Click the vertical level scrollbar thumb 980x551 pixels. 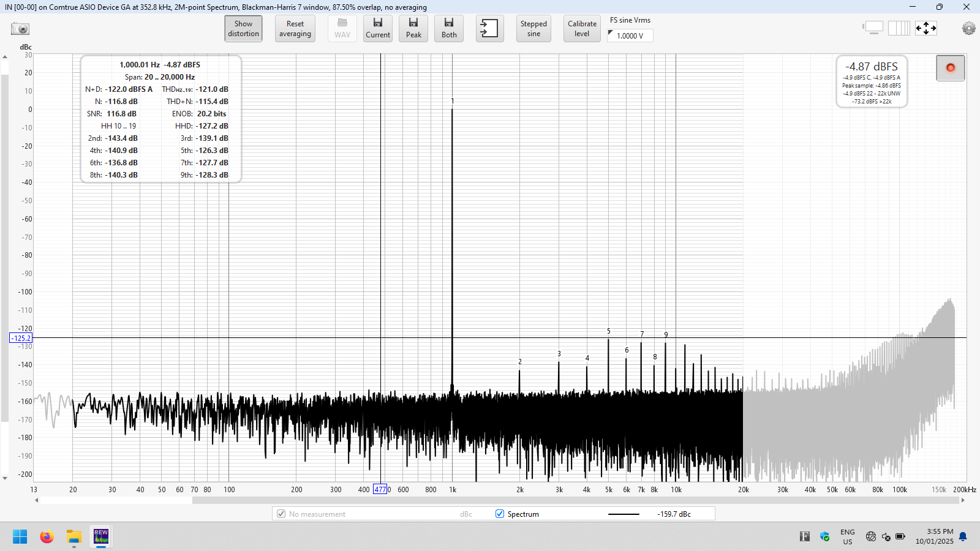(x=5, y=248)
